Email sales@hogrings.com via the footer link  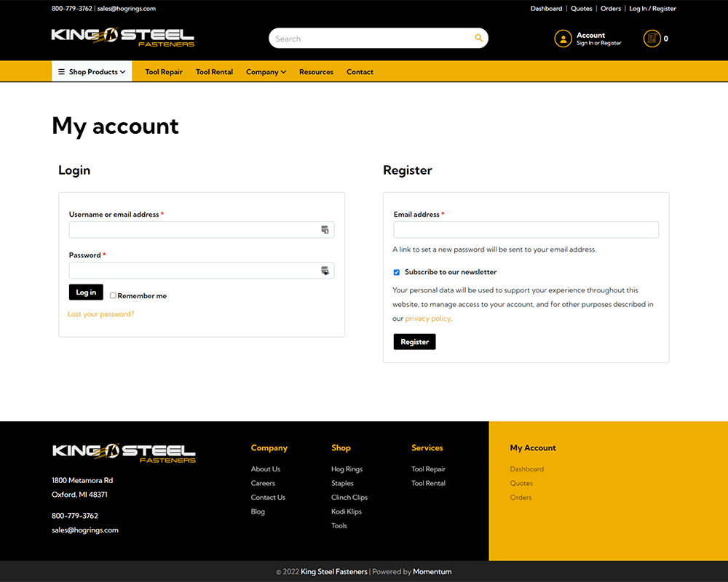coord(85,530)
